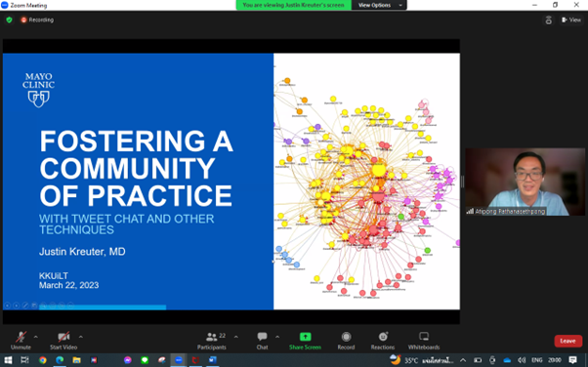Screen dimensions: 588x367
Task: Open the Participants panel
Action: coord(212,341)
